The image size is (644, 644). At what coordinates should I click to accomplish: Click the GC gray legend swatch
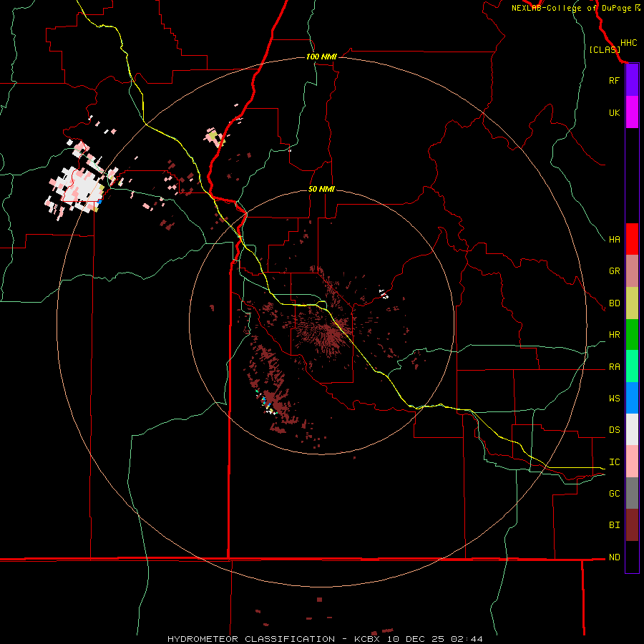pos(632,493)
